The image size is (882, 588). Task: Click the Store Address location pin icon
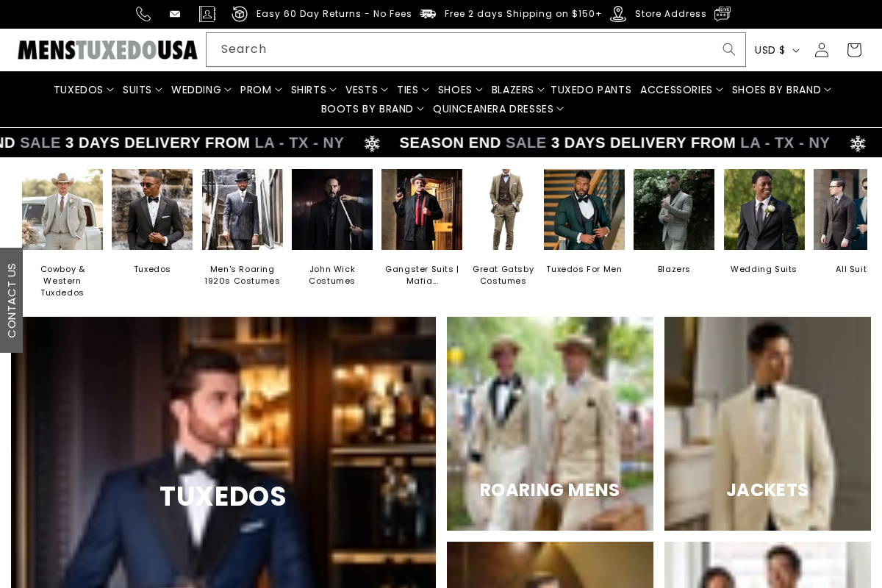(x=617, y=14)
